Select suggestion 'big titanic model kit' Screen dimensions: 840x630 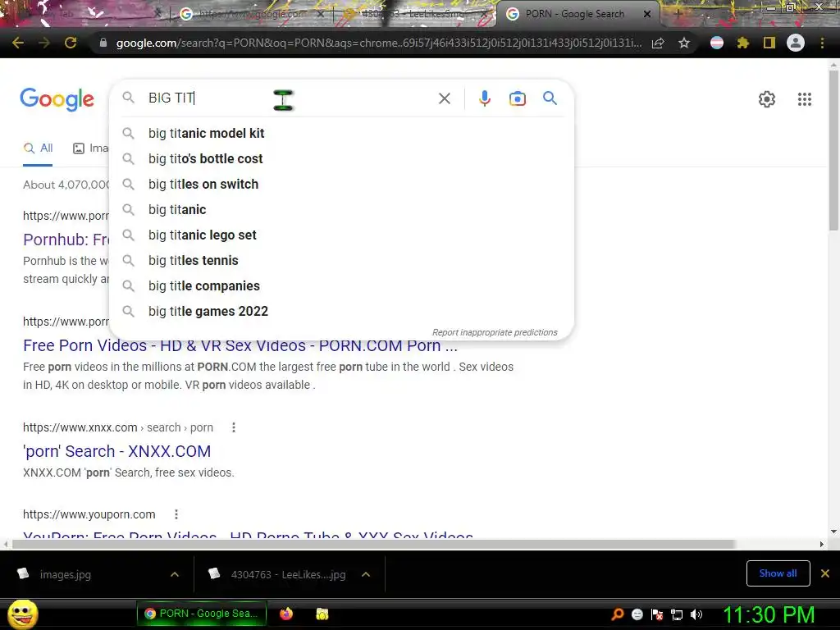(341, 134)
